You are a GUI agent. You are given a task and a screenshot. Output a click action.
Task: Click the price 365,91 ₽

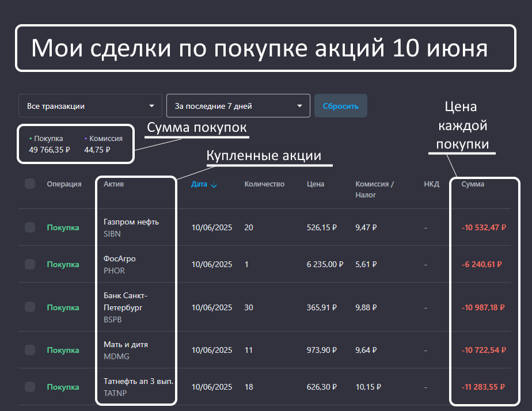322,307
